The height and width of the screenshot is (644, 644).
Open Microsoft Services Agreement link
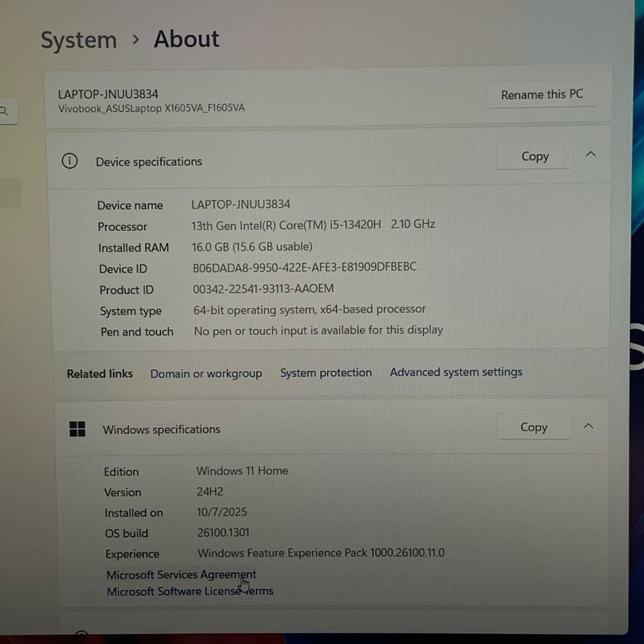click(x=181, y=574)
